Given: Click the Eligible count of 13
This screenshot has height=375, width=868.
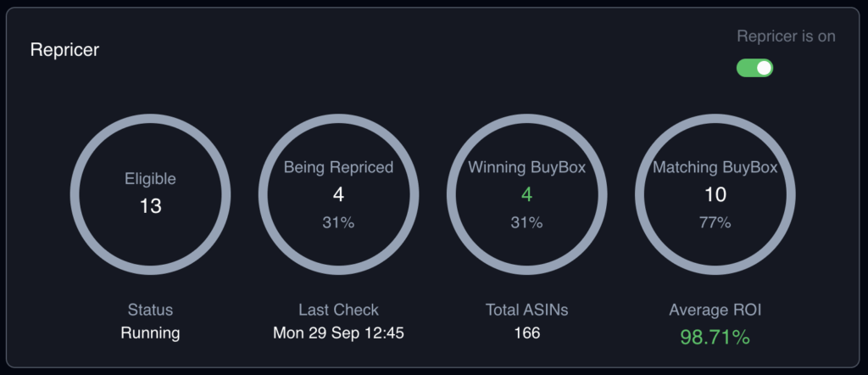Looking at the screenshot, I should click(x=150, y=205).
